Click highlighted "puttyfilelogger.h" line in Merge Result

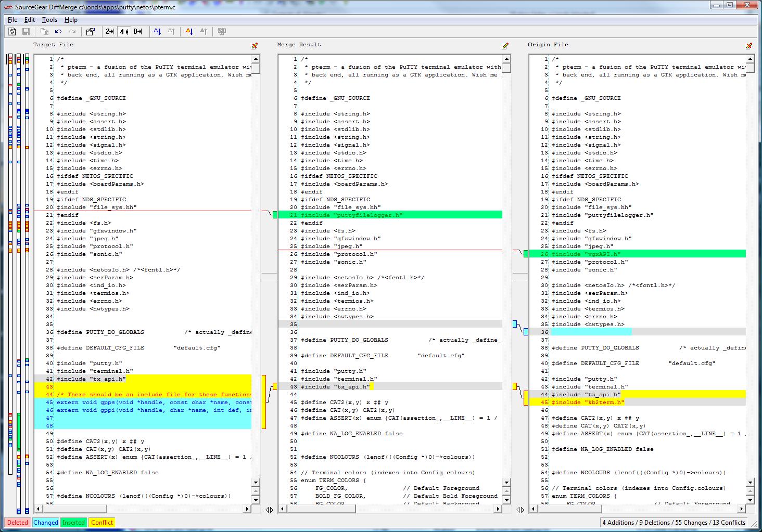pos(390,215)
